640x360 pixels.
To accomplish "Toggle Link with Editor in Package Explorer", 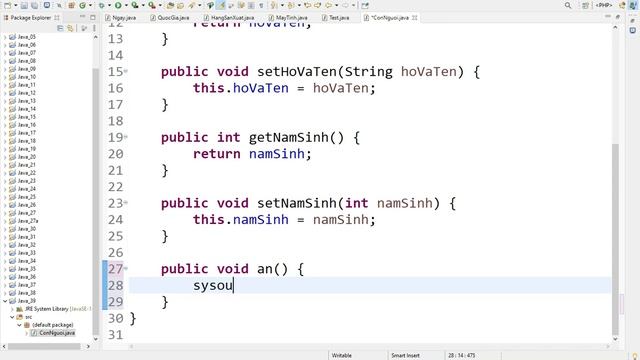I will click(70, 28).
